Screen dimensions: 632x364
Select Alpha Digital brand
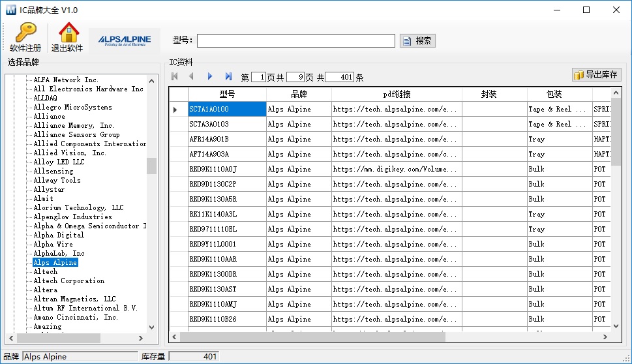(x=59, y=235)
